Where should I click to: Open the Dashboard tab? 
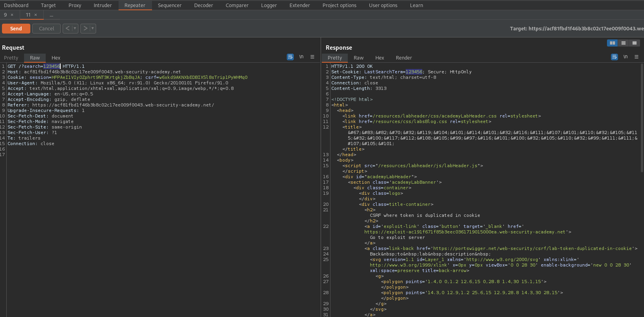click(x=16, y=5)
